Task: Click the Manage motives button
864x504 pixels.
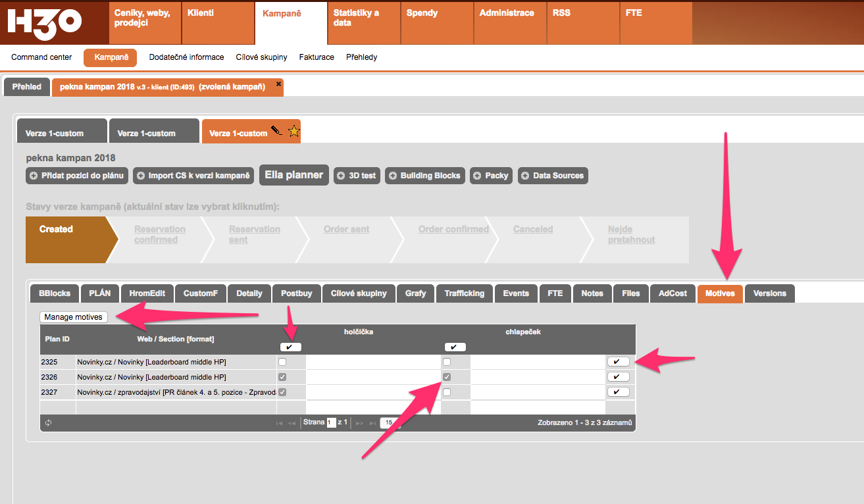Action: (73, 317)
